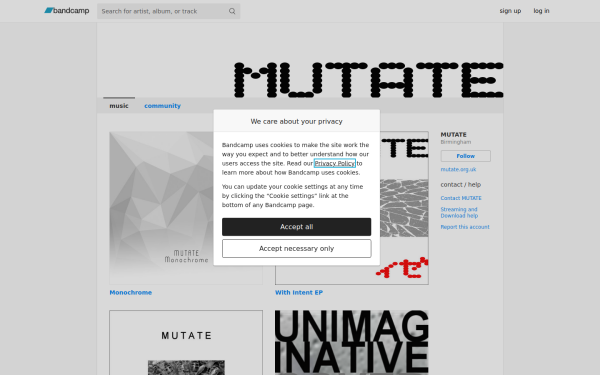Follow the MUTATE artist
Image resolution: width=600 pixels, height=375 pixels.
[465, 156]
